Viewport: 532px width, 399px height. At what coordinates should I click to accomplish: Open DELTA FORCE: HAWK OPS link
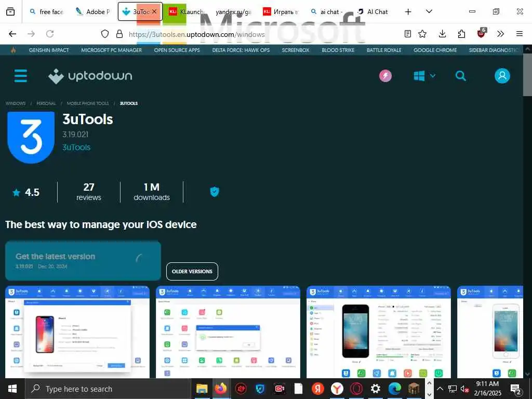tap(241, 50)
